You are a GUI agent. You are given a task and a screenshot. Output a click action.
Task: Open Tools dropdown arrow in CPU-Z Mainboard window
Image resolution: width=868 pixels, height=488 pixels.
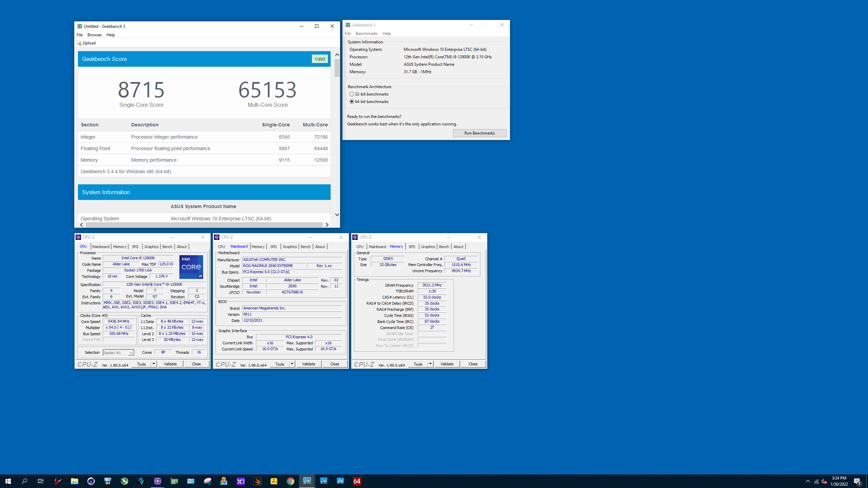(x=292, y=364)
